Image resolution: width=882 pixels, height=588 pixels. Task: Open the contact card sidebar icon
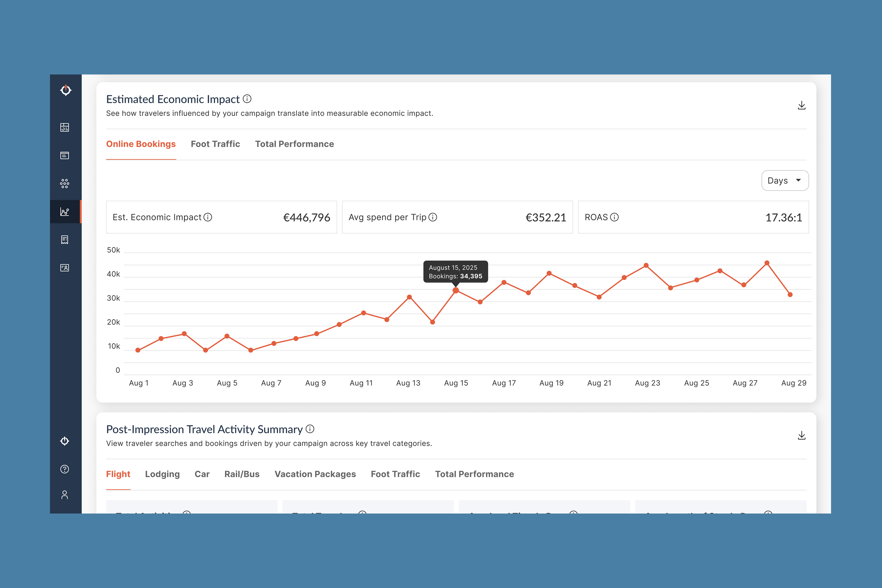point(64,268)
